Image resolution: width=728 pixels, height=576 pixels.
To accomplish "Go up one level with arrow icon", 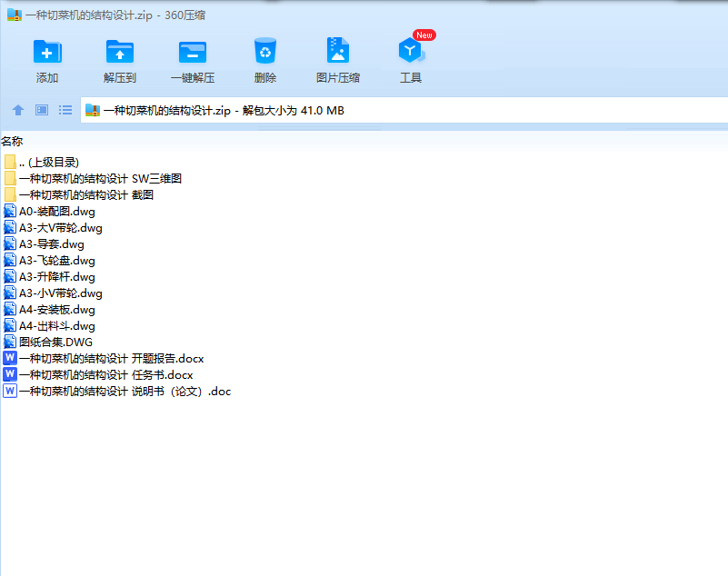I will pos(18,110).
